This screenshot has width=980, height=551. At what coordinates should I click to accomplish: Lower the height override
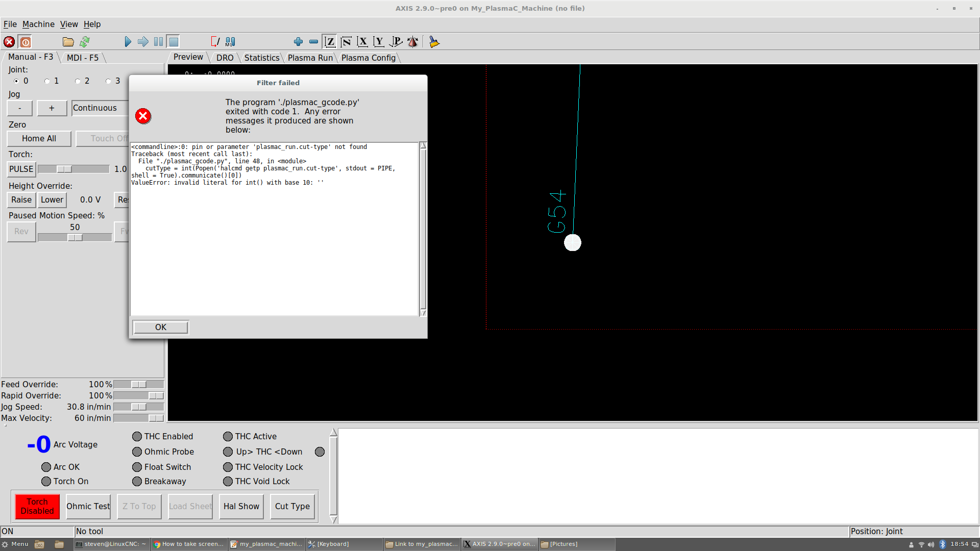coord(52,200)
